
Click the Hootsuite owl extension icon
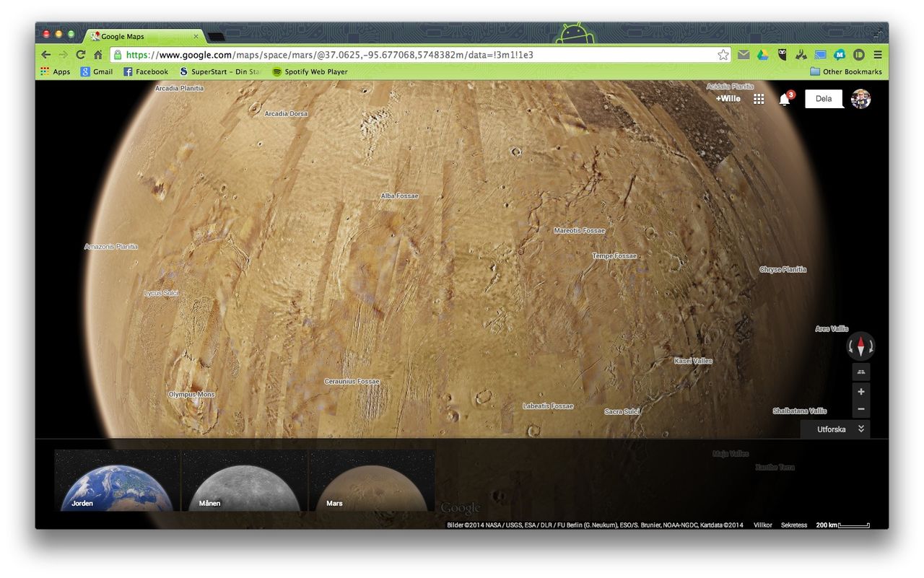point(783,54)
